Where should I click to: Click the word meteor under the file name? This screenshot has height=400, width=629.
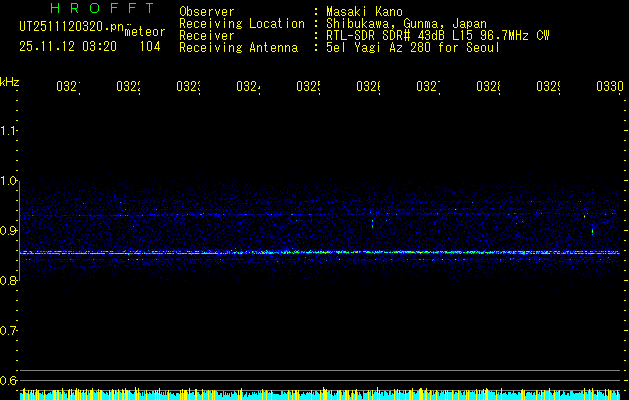tap(145, 32)
